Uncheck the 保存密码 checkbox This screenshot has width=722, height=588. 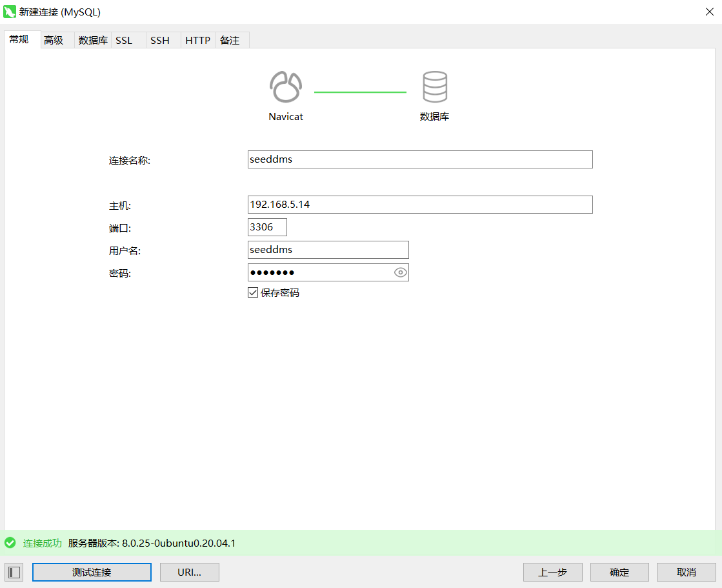[253, 292]
